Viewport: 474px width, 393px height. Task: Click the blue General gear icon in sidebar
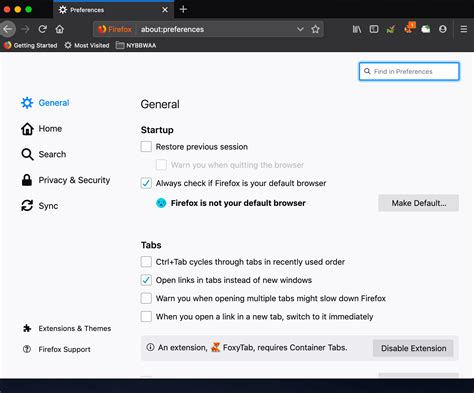[27, 103]
